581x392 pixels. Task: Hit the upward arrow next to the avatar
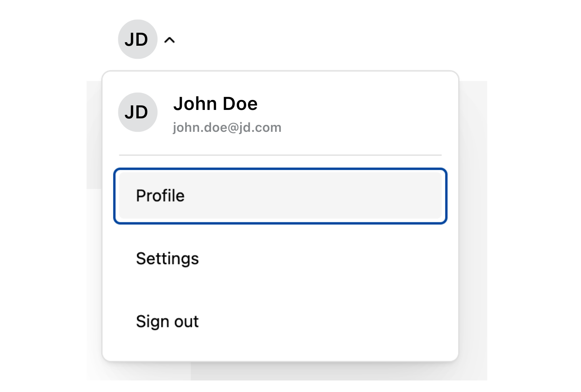click(x=169, y=40)
